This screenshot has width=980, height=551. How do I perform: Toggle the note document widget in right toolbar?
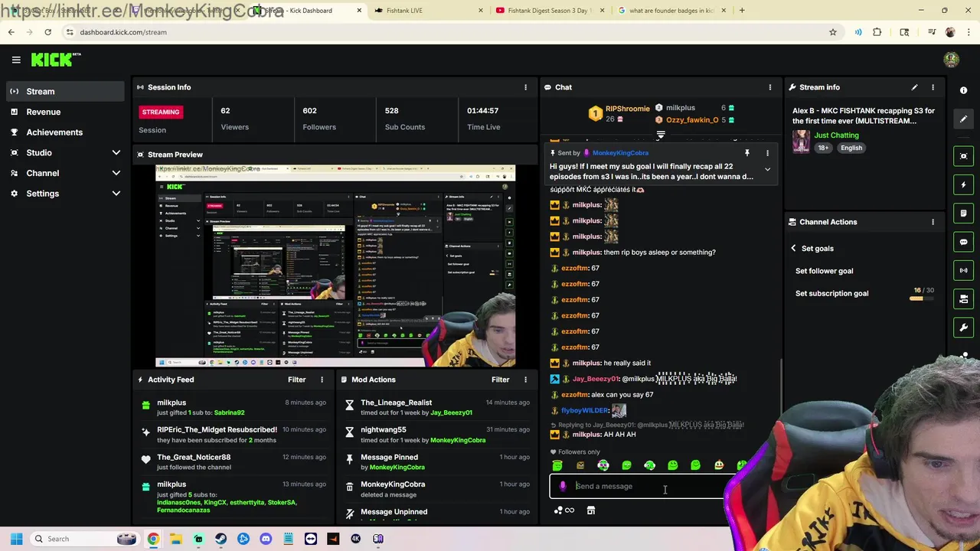[x=963, y=213]
